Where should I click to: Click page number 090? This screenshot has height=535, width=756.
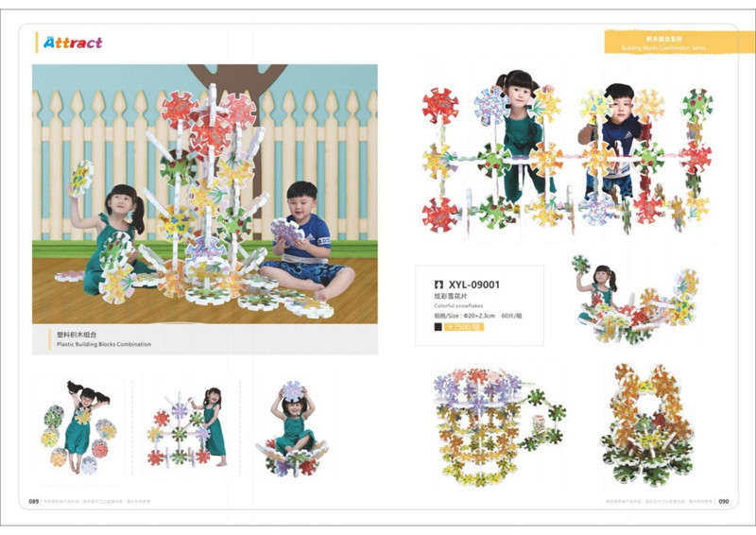point(724,501)
